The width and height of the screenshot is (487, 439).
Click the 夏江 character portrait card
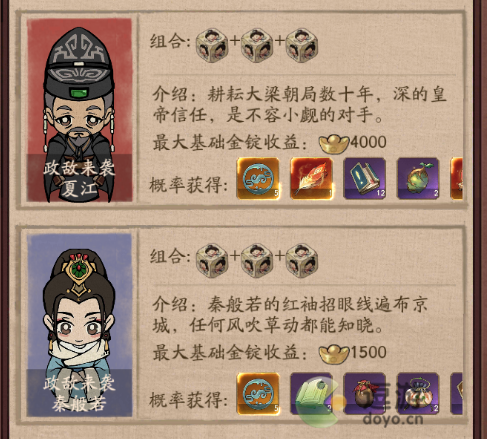click(x=79, y=110)
